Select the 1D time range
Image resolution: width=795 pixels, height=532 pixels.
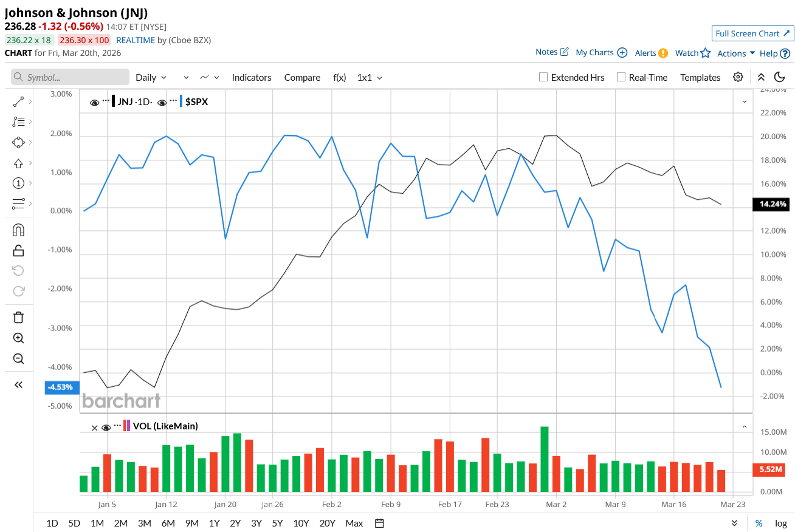click(x=52, y=523)
